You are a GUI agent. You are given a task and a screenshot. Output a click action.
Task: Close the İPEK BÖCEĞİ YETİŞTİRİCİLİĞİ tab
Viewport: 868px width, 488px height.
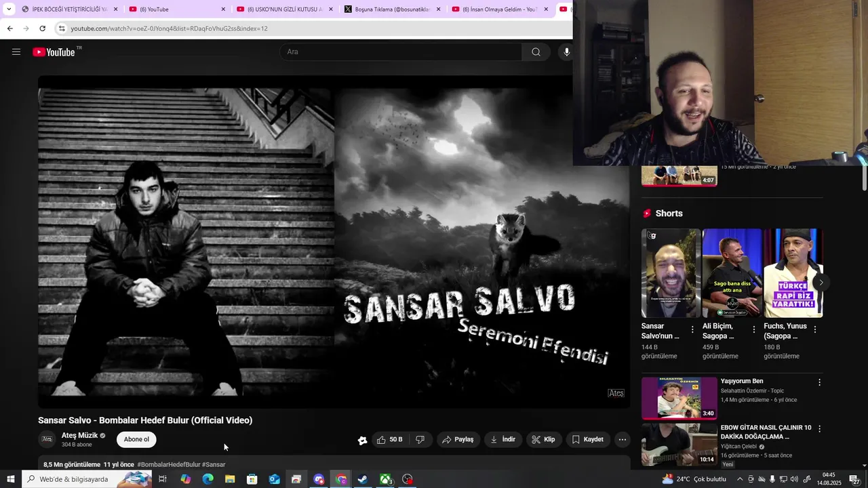pyautogui.click(x=116, y=9)
